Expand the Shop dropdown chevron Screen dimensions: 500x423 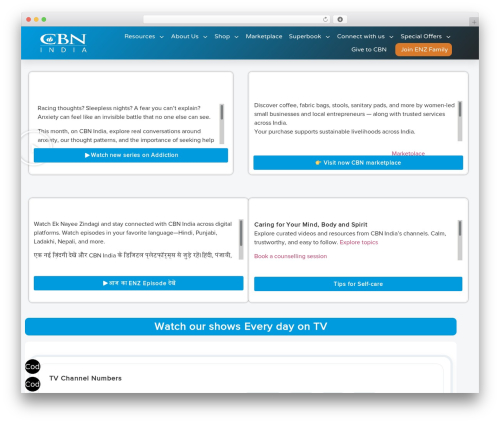point(236,37)
